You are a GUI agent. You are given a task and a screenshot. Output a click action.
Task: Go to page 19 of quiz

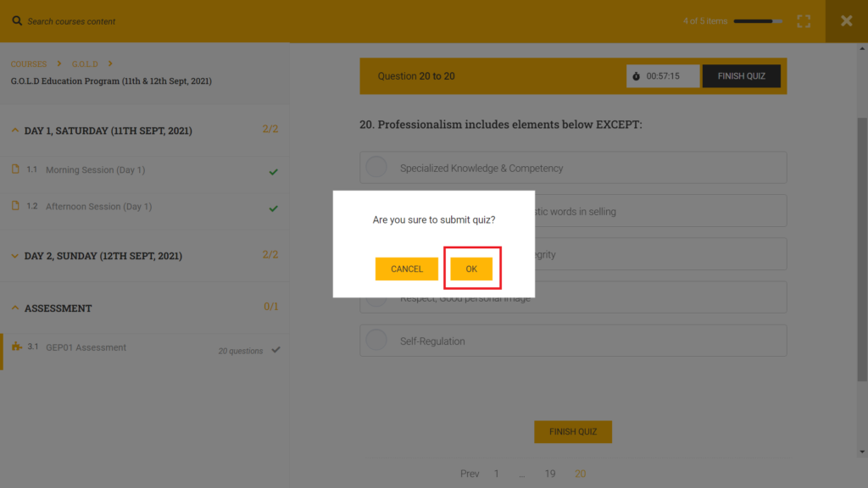pos(550,474)
